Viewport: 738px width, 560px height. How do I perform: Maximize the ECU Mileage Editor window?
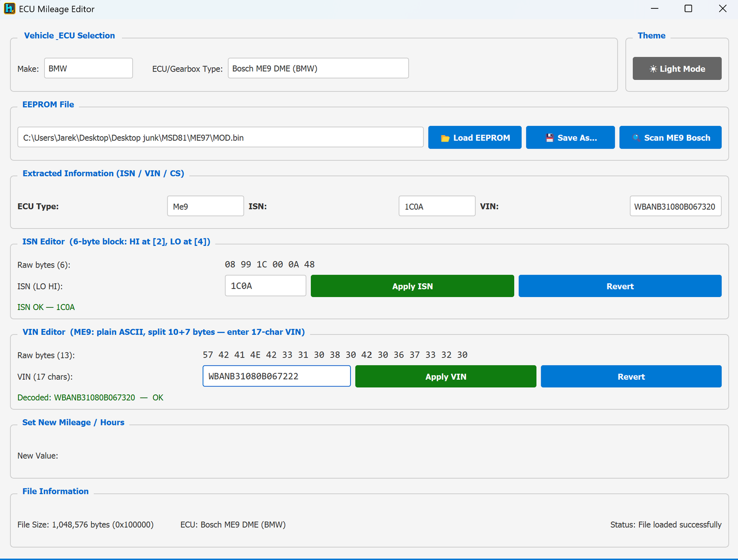pos(688,9)
